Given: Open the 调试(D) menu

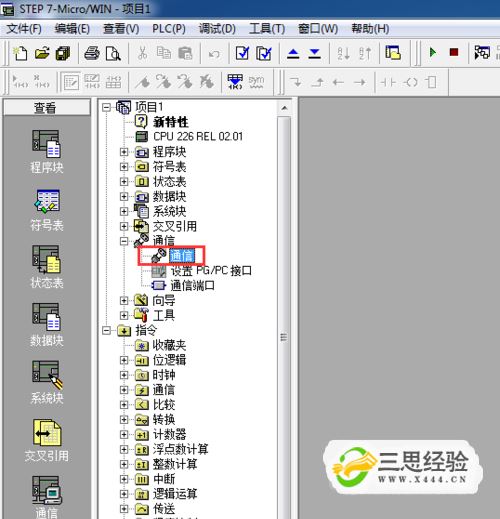Looking at the screenshot, I should click(x=217, y=29).
